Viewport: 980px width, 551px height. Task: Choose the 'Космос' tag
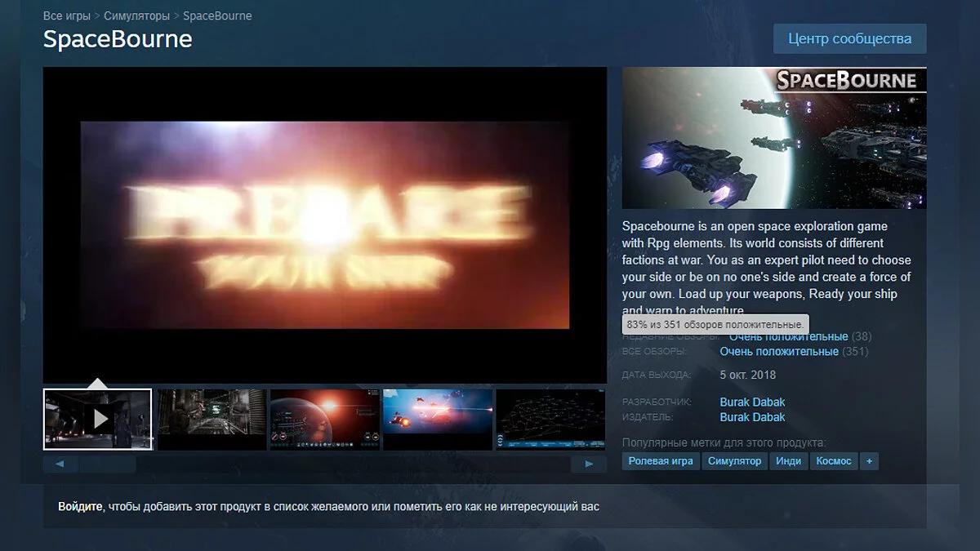[833, 461]
